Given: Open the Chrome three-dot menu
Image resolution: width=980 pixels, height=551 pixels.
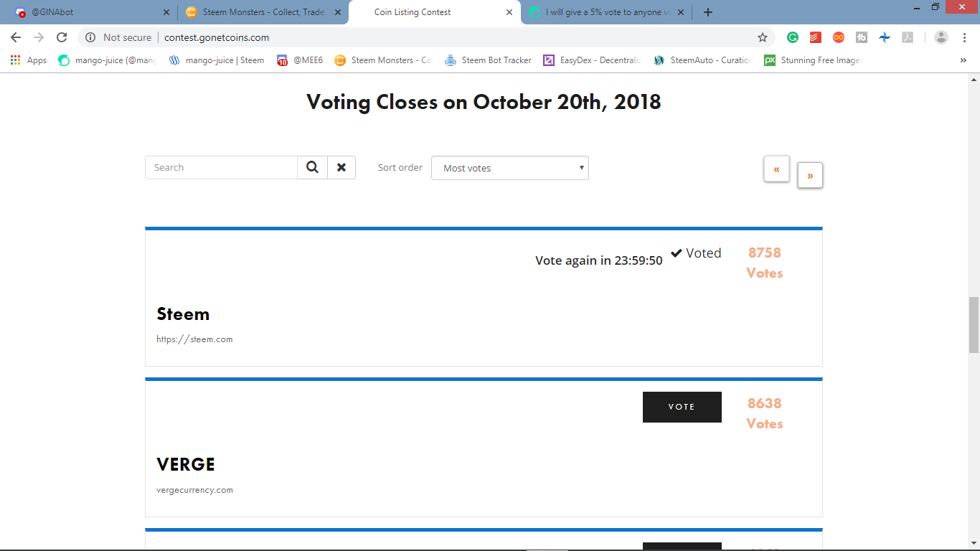Looking at the screenshot, I should [964, 37].
